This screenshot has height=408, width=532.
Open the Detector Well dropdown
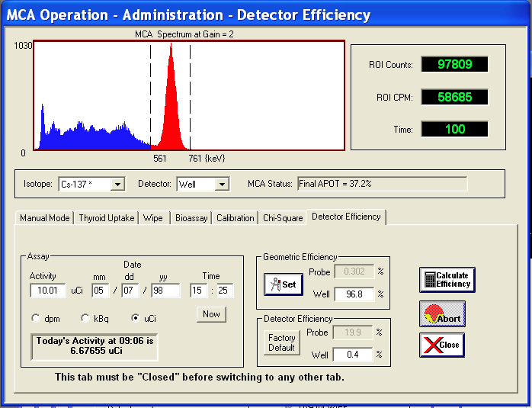tap(222, 184)
